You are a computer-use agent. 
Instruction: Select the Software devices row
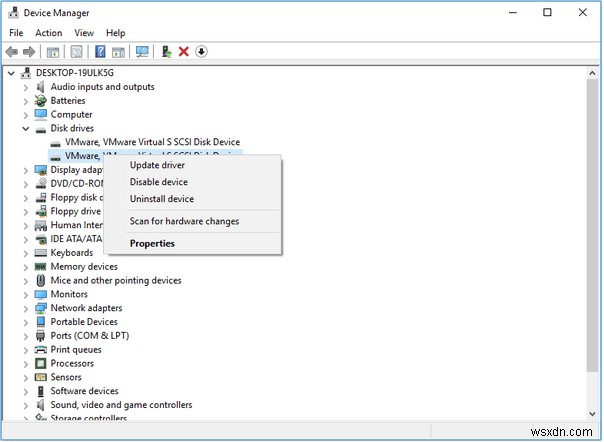coord(84,391)
